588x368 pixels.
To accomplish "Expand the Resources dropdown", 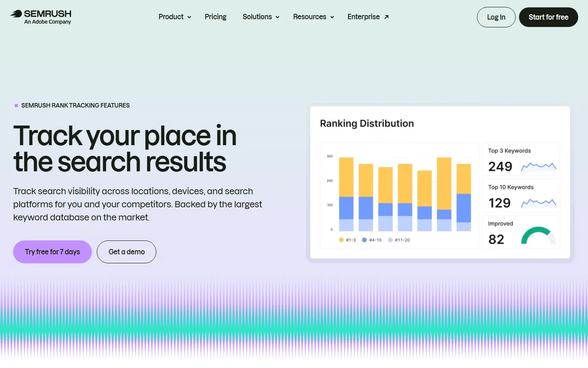I will coord(314,17).
